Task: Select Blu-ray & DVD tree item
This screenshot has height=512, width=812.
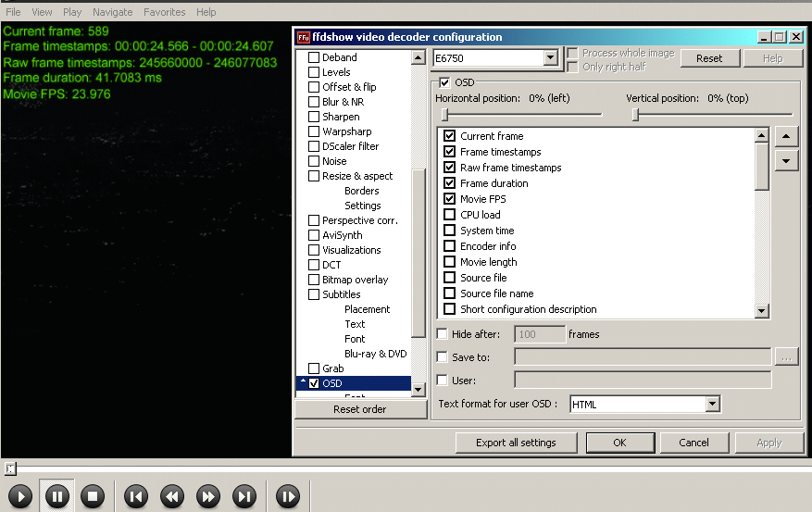Action: coord(376,354)
